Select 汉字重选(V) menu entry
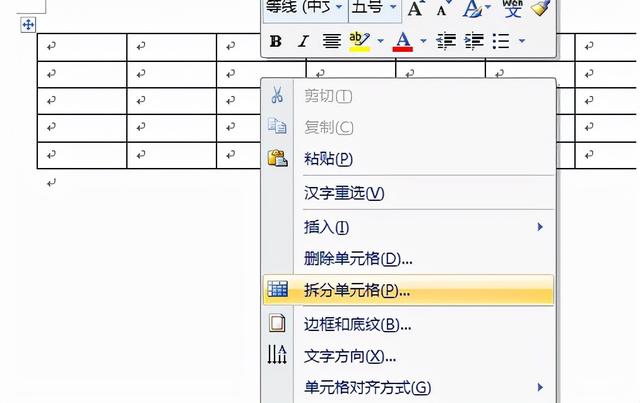The width and height of the screenshot is (640, 403). pos(408,193)
